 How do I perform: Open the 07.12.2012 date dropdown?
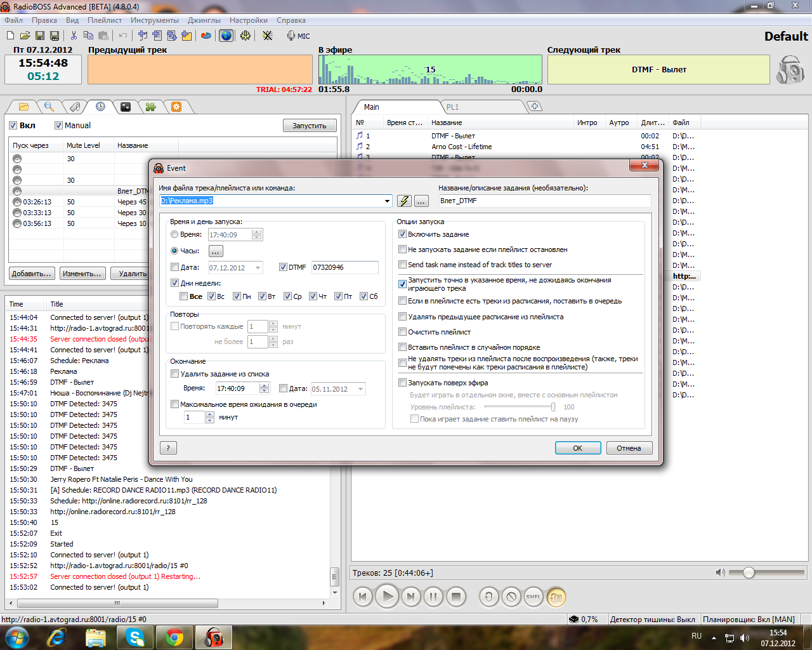point(258,268)
